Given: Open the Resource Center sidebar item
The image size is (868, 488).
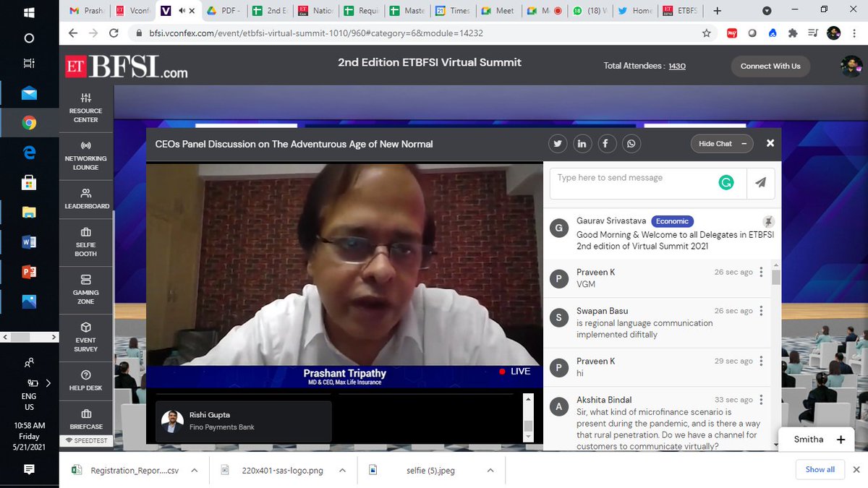Looking at the screenshot, I should (x=85, y=108).
